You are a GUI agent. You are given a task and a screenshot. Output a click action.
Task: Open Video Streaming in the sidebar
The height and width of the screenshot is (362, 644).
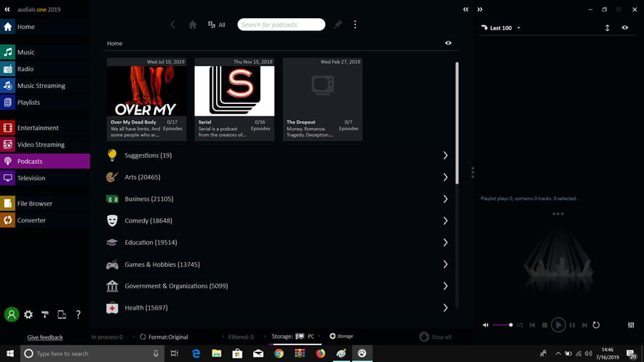tap(41, 145)
